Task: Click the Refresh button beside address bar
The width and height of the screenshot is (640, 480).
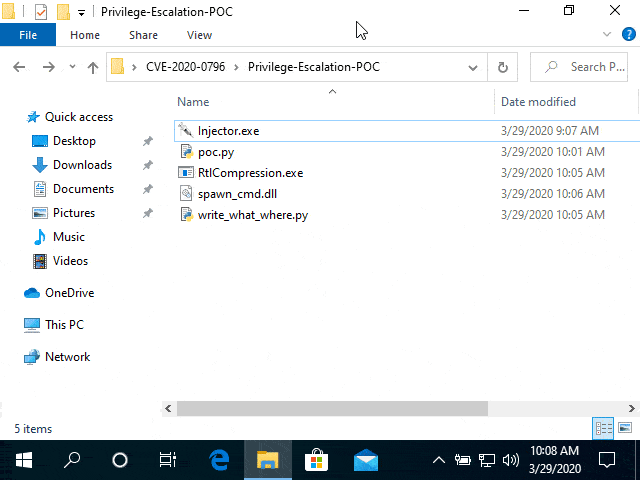Action: click(x=502, y=67)
